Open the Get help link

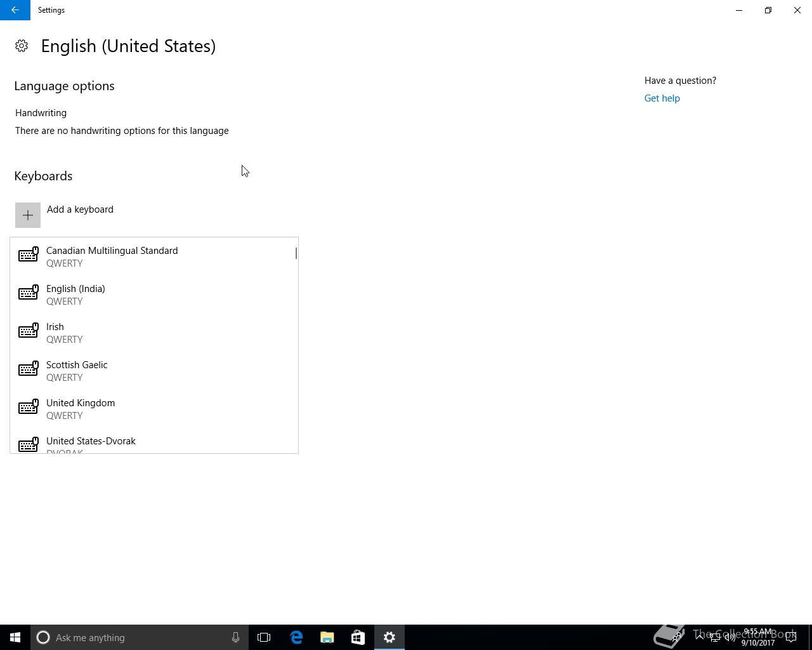(x=662, y=98)
